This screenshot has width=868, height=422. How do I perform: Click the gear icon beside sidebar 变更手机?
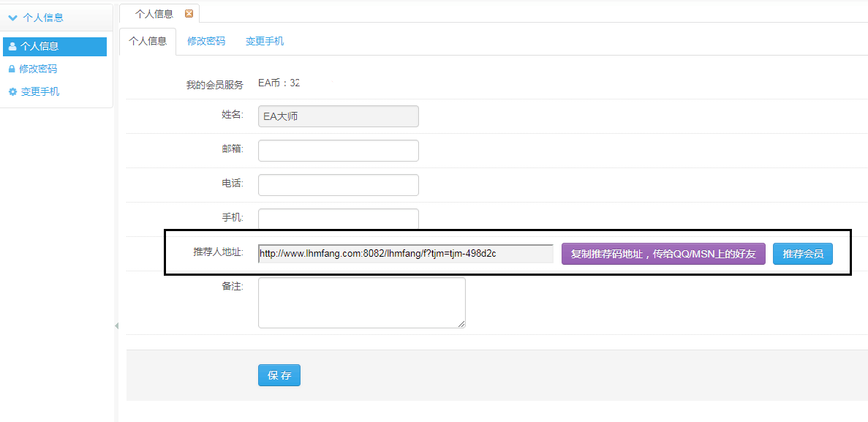point(12,92)
